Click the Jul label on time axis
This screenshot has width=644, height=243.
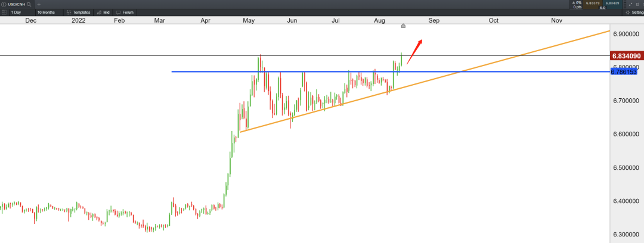pyautogui.click(x=336, y=20)
